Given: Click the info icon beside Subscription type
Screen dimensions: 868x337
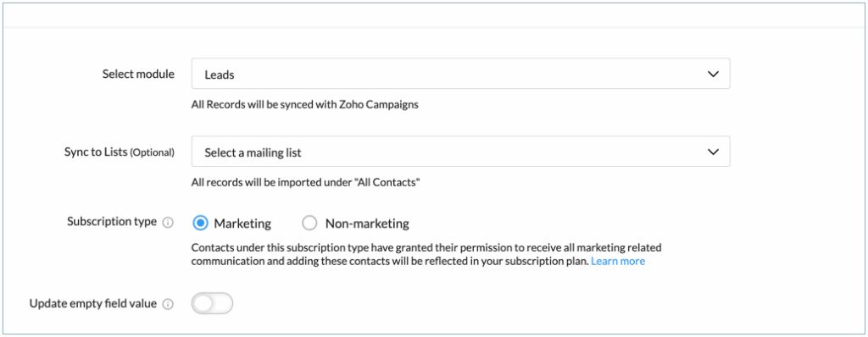Looking at the screenshot, I should click(x=168, y=223).
